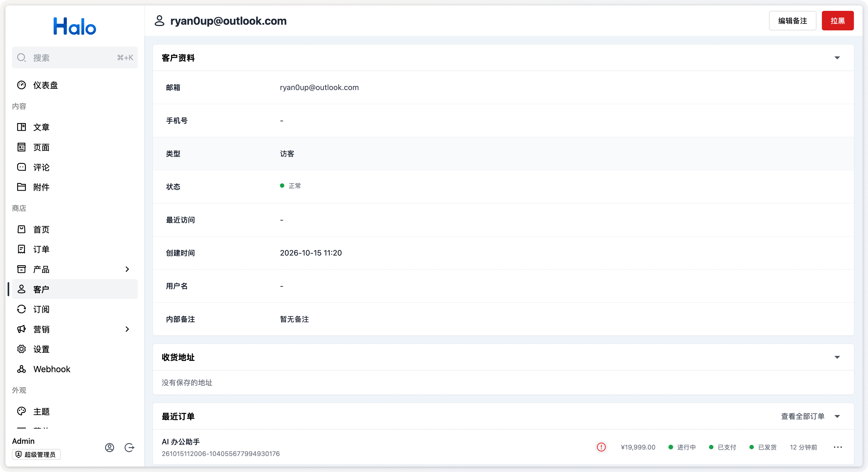868x472 pixels.
Task: Open the 仪表盘 dashboard icon
Action: pyautogui.click(x=22, y=85)
